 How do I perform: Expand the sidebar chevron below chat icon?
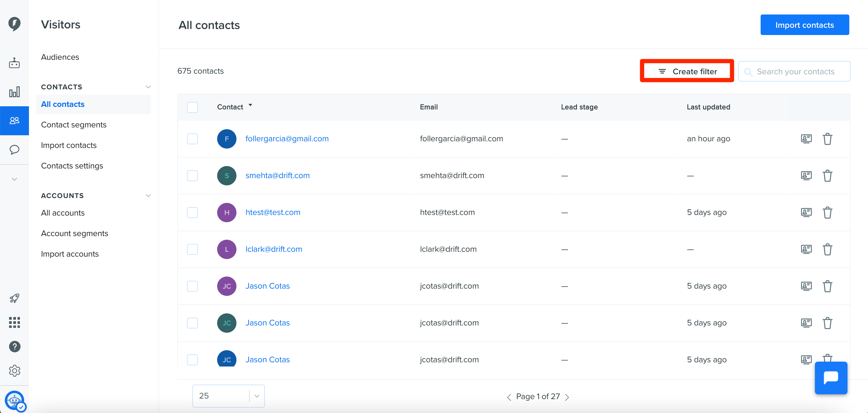pos(14,179)
